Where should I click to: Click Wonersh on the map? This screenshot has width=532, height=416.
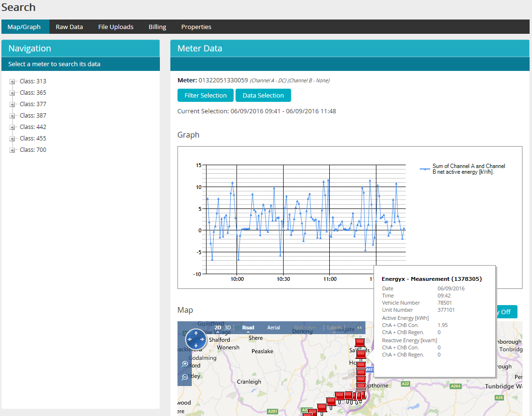pos(228,347)
